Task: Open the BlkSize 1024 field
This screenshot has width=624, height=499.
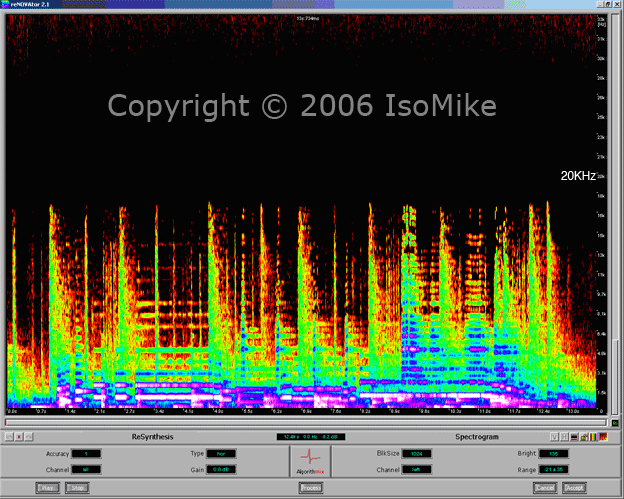Action: point(417,454)
